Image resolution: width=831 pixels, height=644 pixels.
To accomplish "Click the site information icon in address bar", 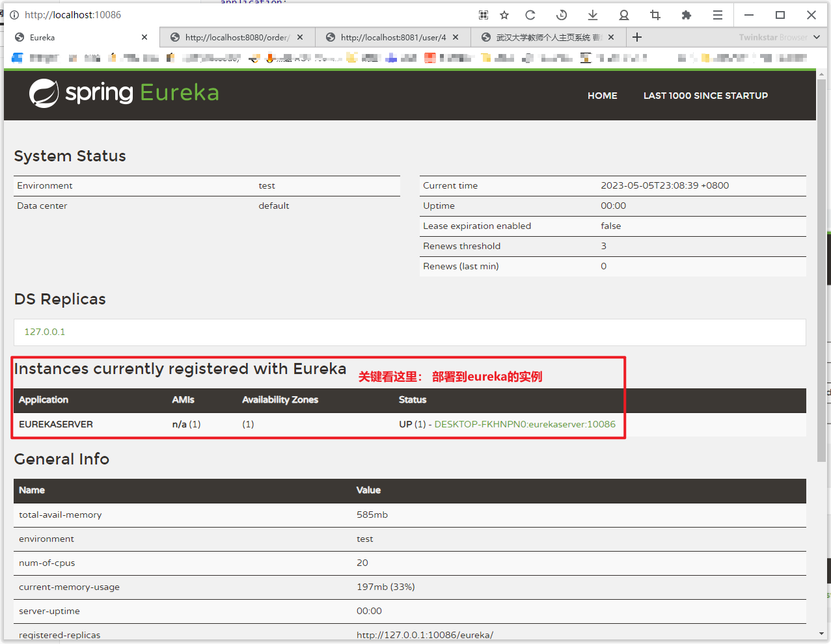I will point(14,15).
